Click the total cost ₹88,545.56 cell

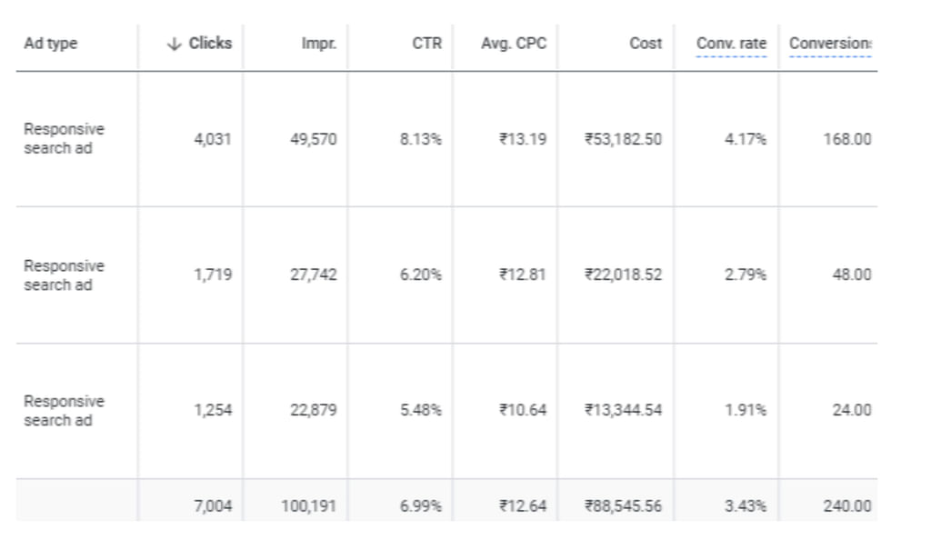(x=623, y=506)
